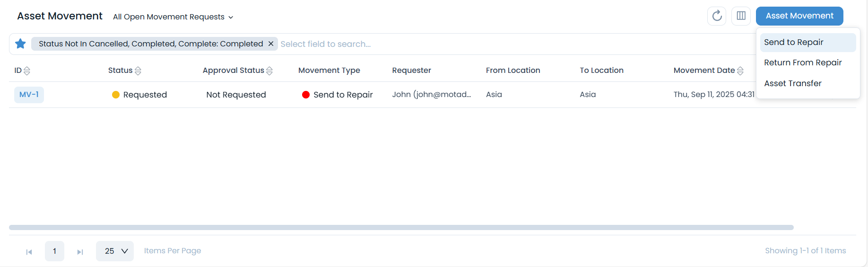This screenshot has height=267, width=868.
Task: Remove the Status filter chip with X
Action: [x=271, y=44]
